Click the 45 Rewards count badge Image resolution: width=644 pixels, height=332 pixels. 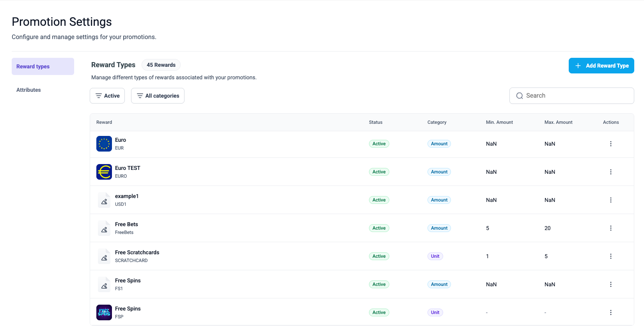(x=161, y=65)
